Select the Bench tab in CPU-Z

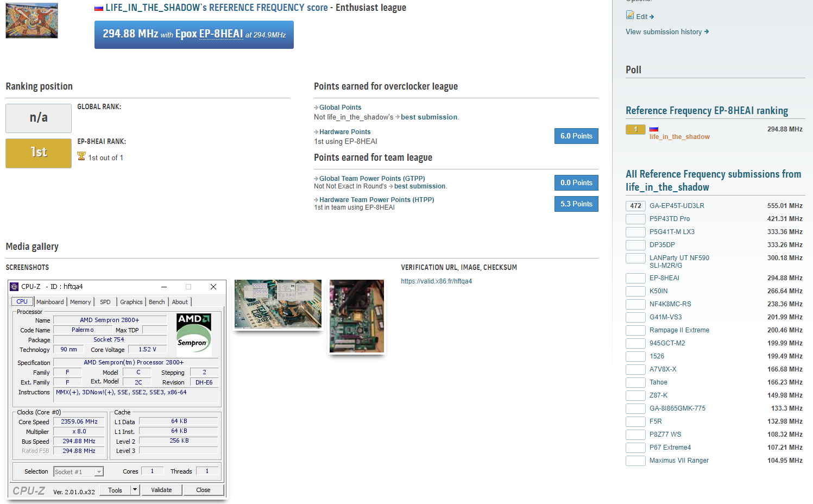pos(157,302)
